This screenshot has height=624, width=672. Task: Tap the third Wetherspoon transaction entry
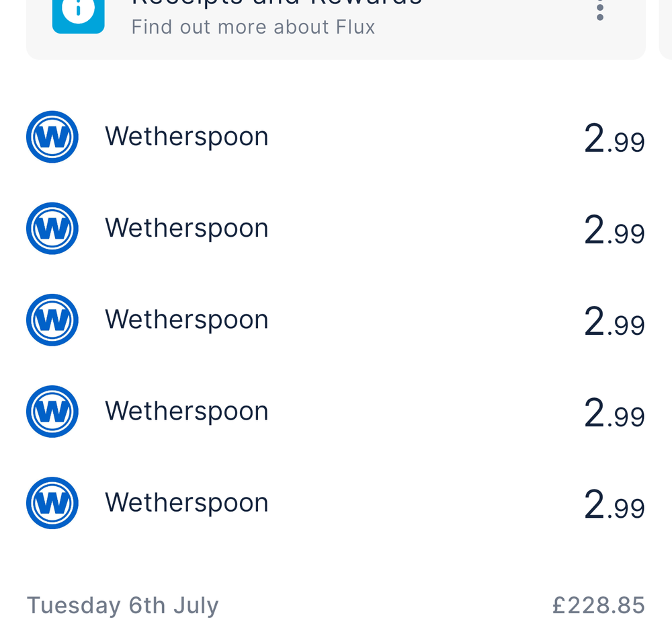point(336,319)
